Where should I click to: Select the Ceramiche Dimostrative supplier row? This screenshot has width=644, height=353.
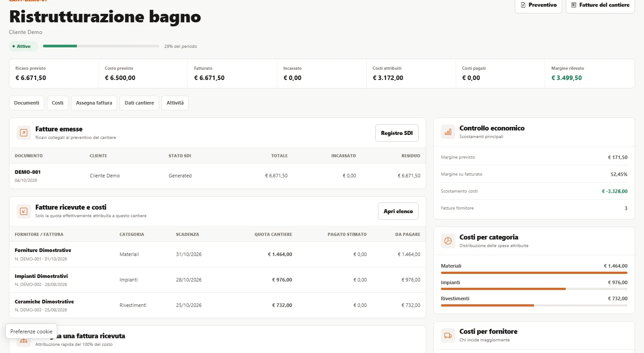tap(217, 305)
